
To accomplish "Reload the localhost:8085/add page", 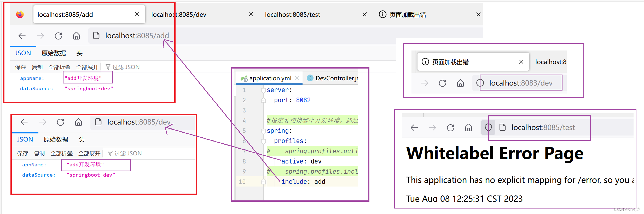I will [58, 36].
